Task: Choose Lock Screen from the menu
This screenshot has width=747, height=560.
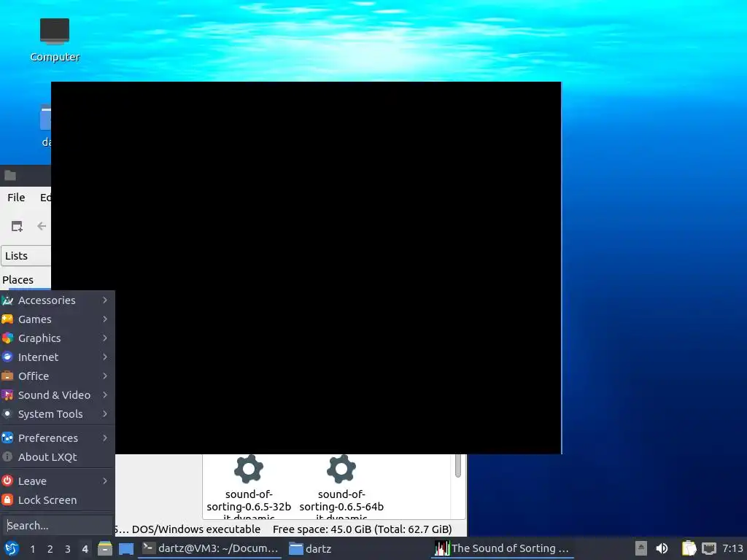Action: pyautogui.click(x=57, y=500)
